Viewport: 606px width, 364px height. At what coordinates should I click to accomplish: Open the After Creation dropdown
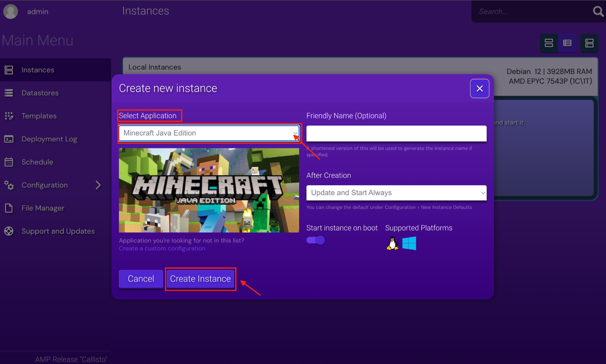(x=396, y=193)
